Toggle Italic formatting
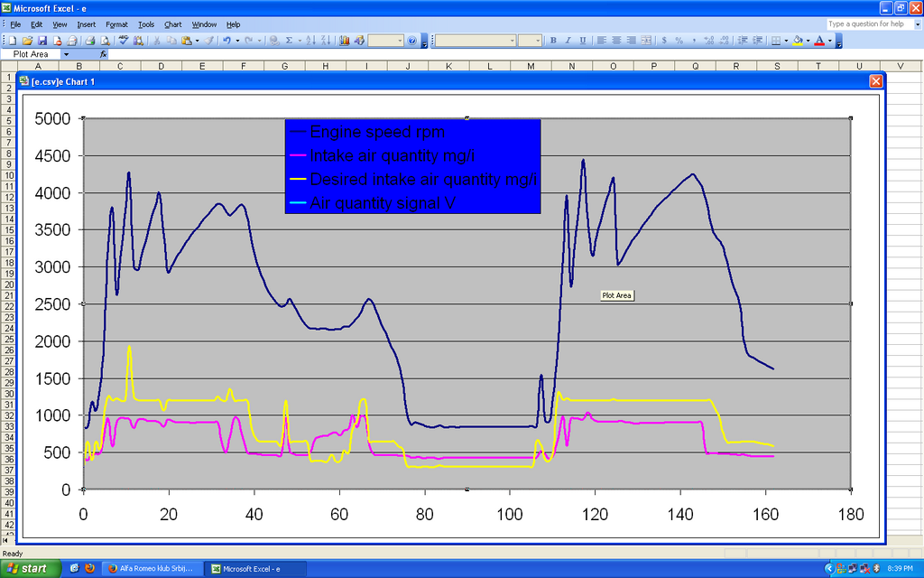The width and height of the screenshot is (924, 578). point(568,40)
